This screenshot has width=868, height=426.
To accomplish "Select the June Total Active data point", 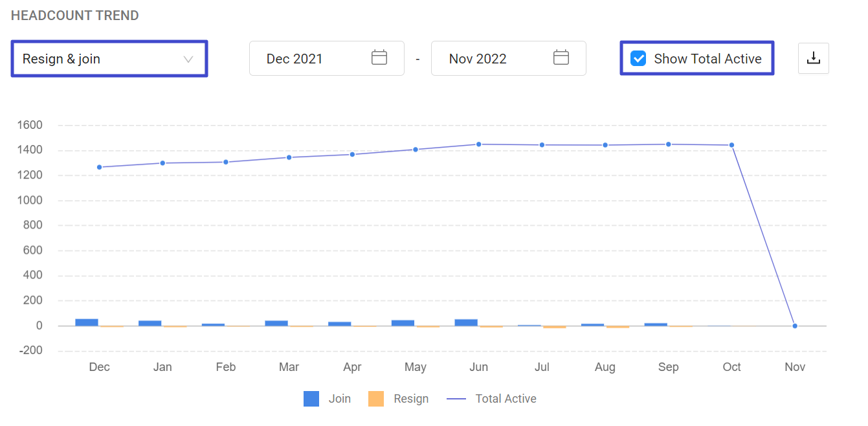I will (x=479, y=144).
